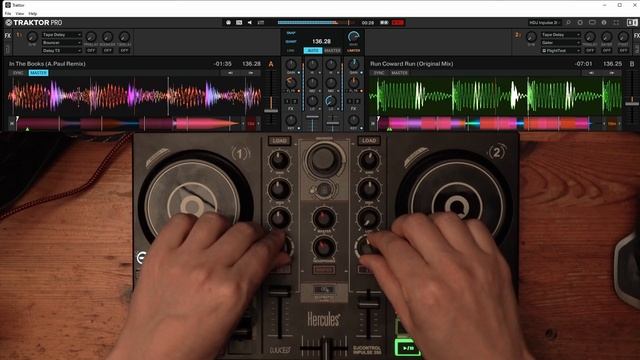Toggle third OFF button in FX unit 2
Image resolution: width=640 pixels, height=360 pixels.
[x=623, y=50]
